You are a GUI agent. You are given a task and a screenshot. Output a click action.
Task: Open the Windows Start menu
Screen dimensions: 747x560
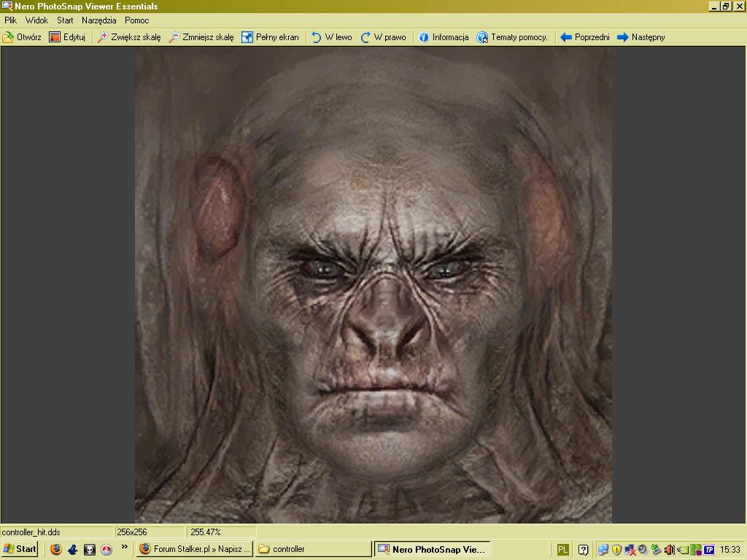tap(20, 549)
